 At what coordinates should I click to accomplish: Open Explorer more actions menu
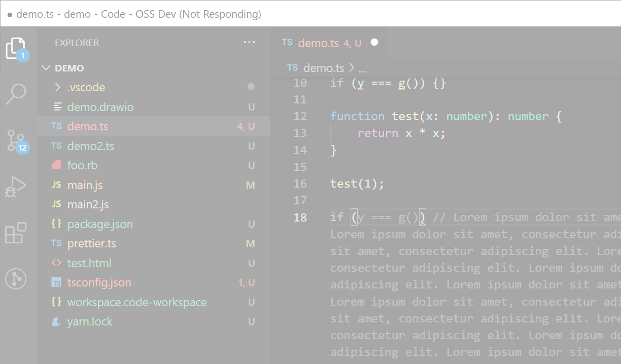click(249, 43)
